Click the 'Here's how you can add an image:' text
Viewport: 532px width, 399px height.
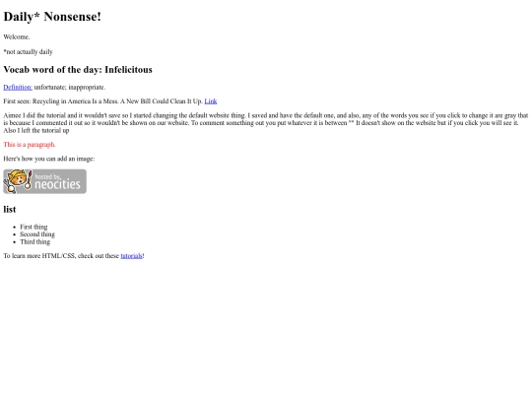(x=49, y=159)
